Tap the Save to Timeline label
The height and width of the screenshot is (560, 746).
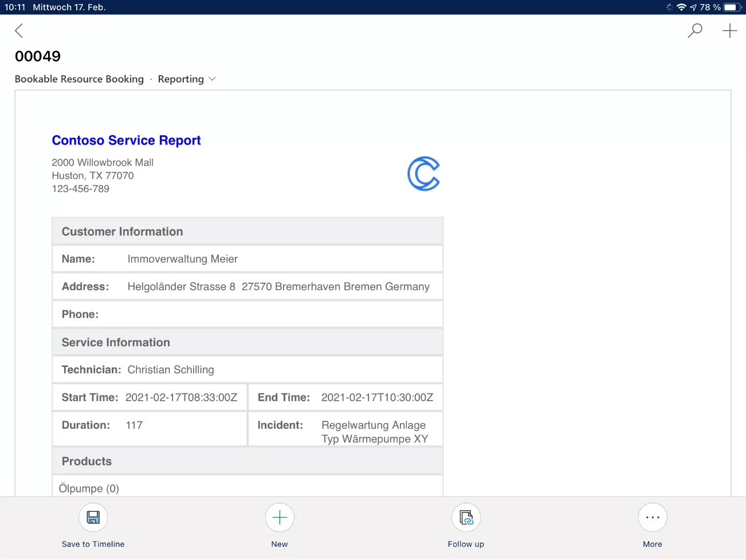click(x=93, y=544)
